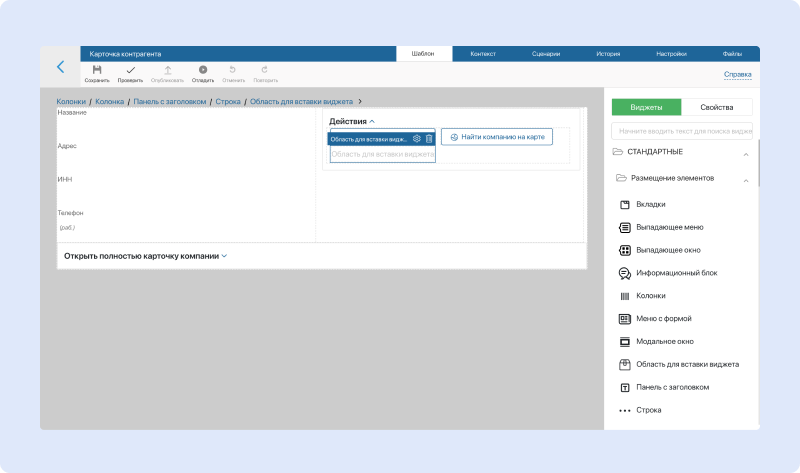Collapse the Размещение элементов group chevron

(x=745, y=179)
